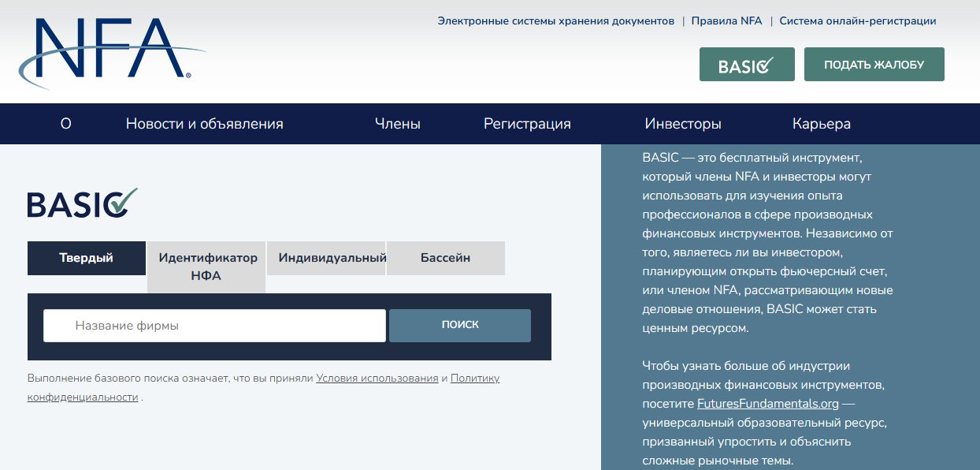Open BASIC via the green header button

[x=747, y=65]
